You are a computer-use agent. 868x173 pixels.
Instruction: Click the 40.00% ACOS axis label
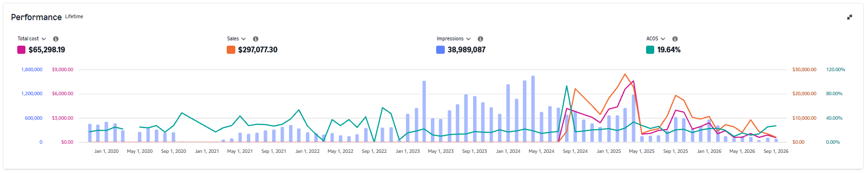click(x=834, y=118)
